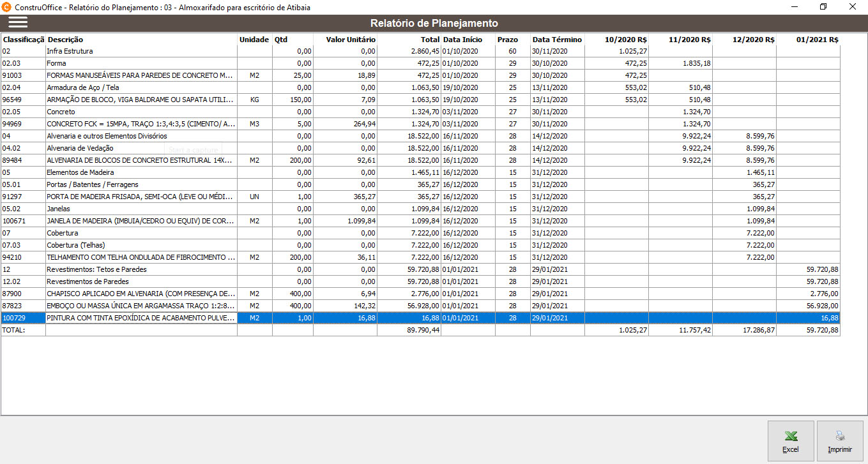The width and height of the screenshot is (868, 464).
Task: Click the TOTAL: row label
Action: (13, 330)
